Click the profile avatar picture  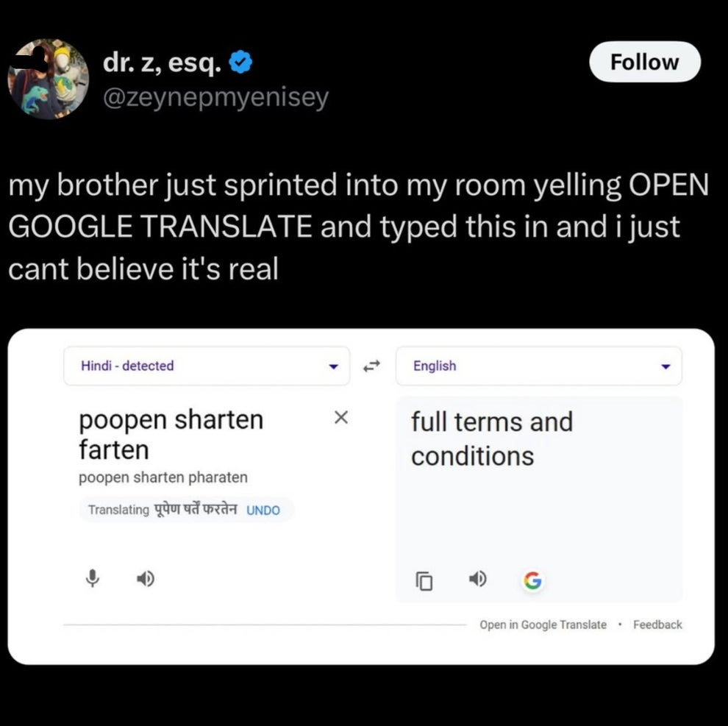pos(48,79)
